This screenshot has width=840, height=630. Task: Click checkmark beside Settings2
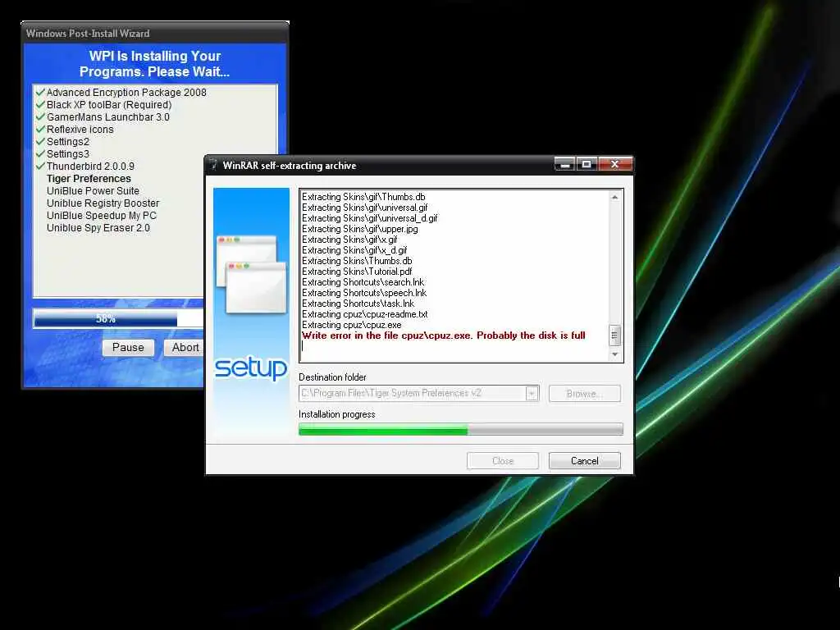click(x=40, y=141)
